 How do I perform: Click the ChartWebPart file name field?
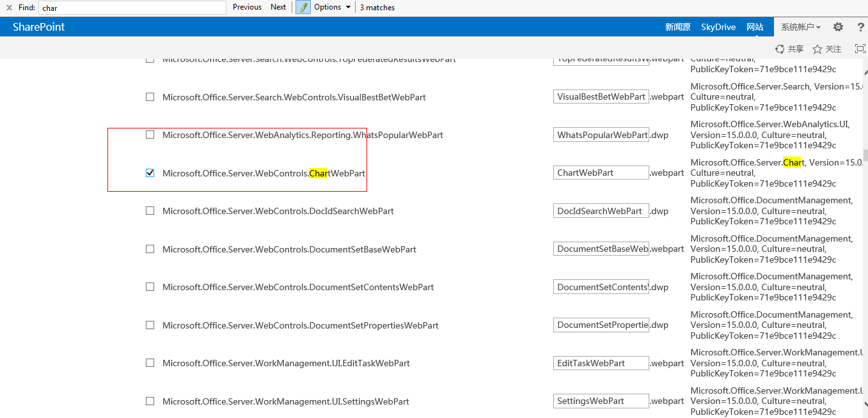click(x=601, y=173)
